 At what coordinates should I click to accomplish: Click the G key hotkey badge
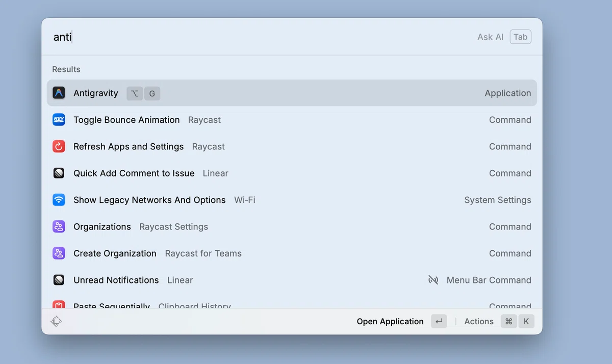152,93
